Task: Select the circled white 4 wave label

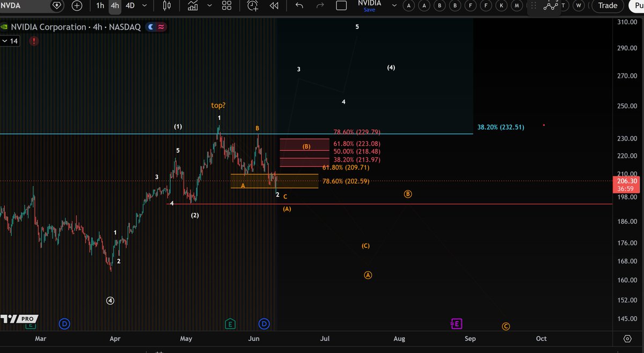Action: [110, 301]
